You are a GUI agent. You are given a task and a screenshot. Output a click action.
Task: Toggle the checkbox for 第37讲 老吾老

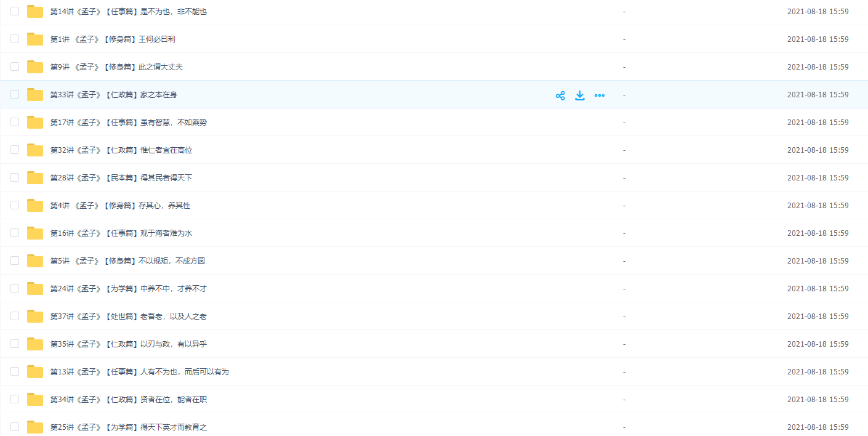click(15, 316)
